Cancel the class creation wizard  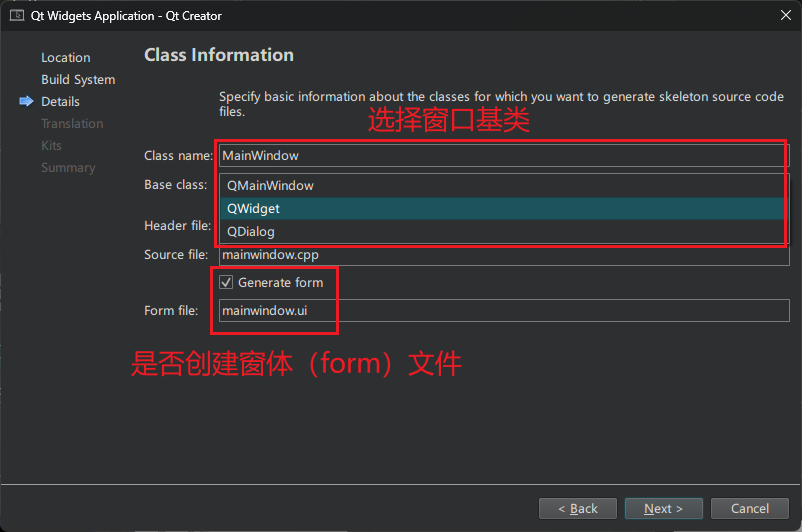(750, 508)
